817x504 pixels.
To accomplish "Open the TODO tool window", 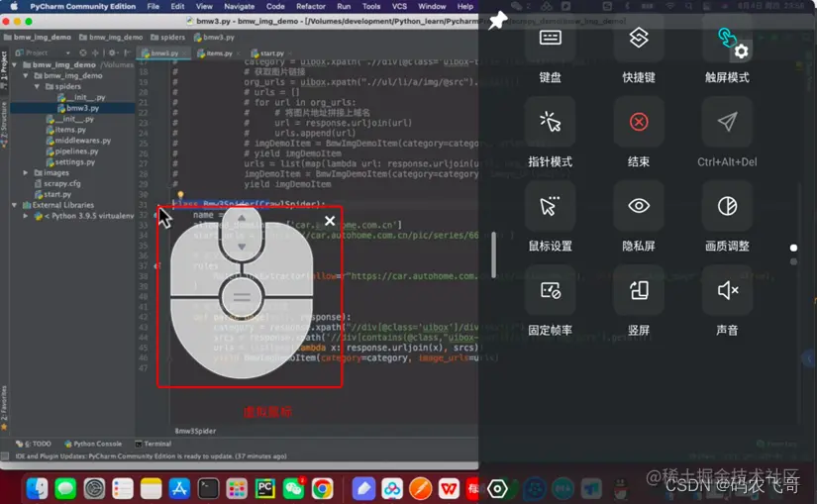I will click(34, 444).
